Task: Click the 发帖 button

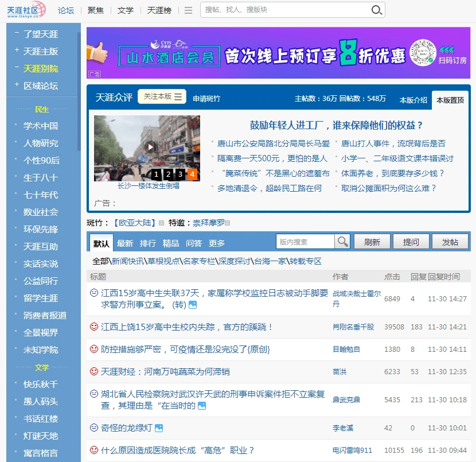Action: pyautogui.click(x=450, y=242)
